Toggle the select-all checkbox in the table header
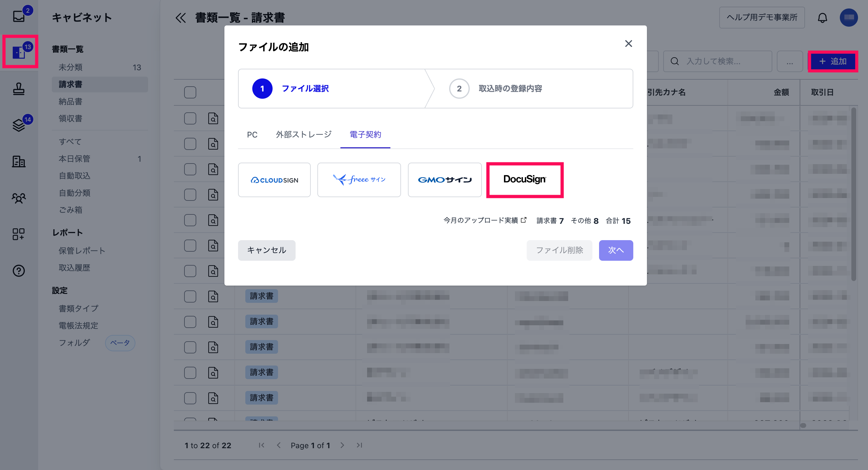This screenshot has width=868, height=470. pos(190,92)
